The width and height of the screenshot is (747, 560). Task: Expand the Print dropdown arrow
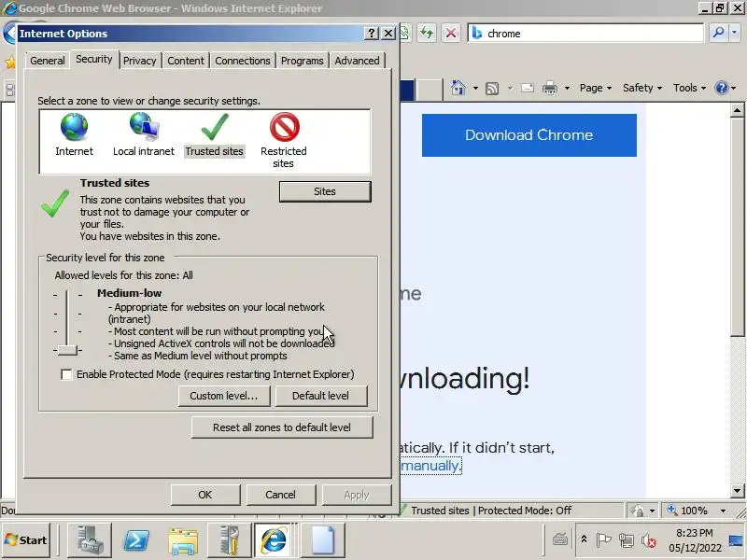(567, 88)
